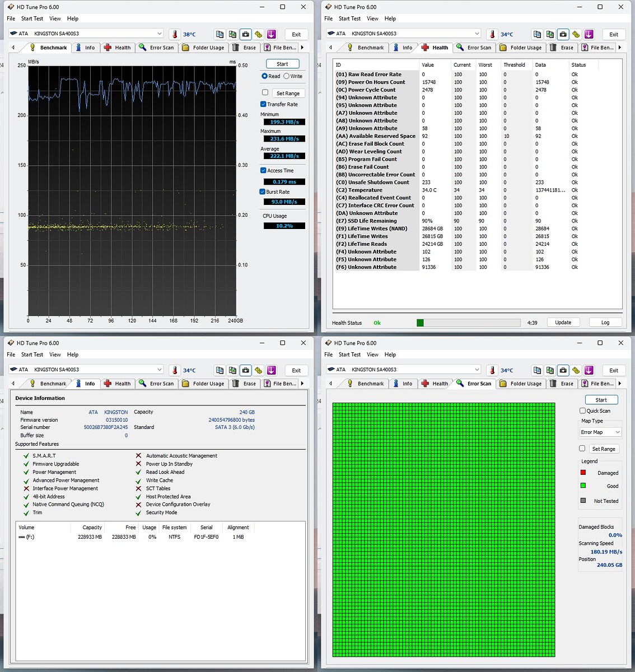Click copy-screenshot icon in Benchmark window toolbar
Screen dimensions: 635x672
click(232, 34)
